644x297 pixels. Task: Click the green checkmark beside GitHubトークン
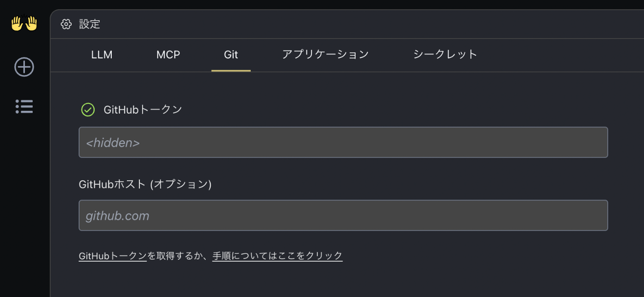pyautogui.click(x=88, y=110)
